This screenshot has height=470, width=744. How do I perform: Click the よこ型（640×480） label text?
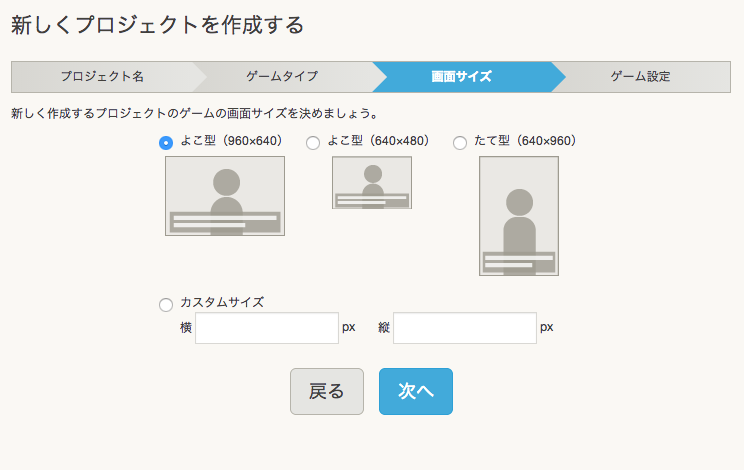click(378, 142)
